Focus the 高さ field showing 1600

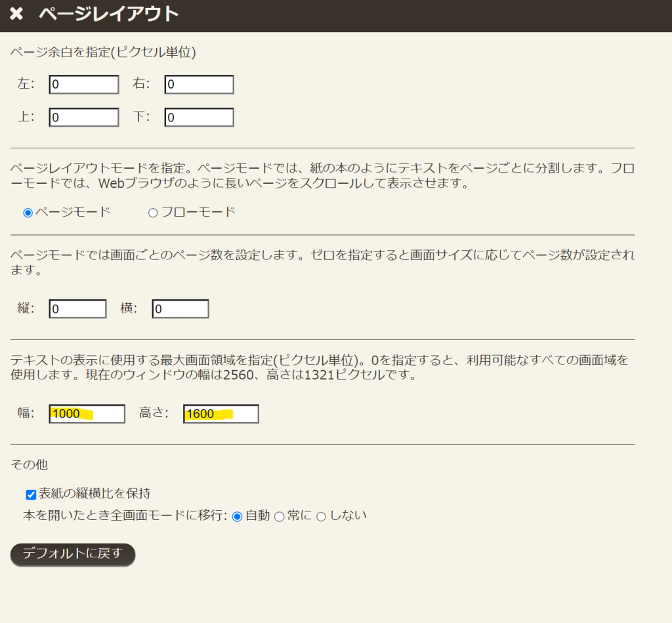pos(221,414)
